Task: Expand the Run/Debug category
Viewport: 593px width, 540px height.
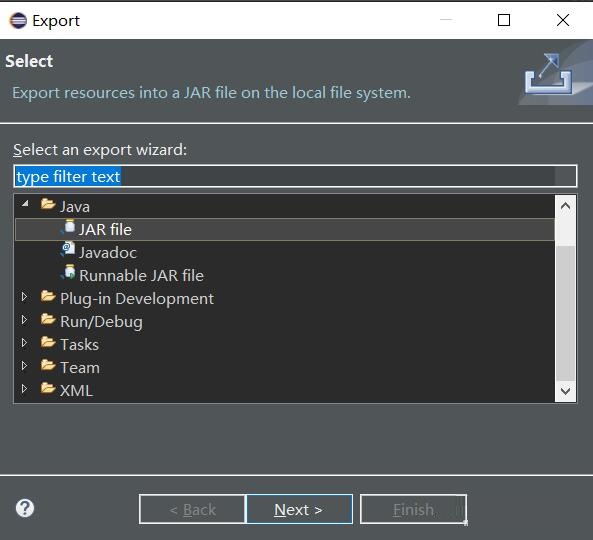Action: tap(24, 320)
